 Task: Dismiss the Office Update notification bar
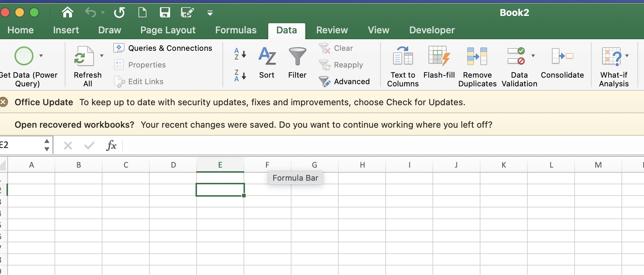coord(4,102)
